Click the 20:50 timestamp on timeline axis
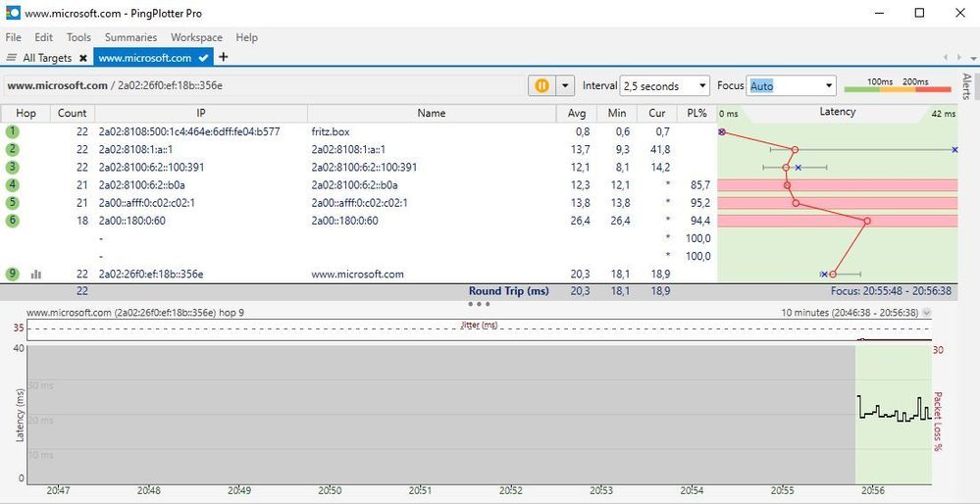 point(330,491)
